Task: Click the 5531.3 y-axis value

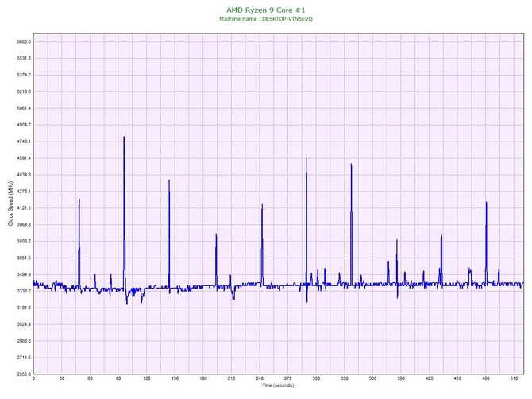Action: tap(24, 58)
